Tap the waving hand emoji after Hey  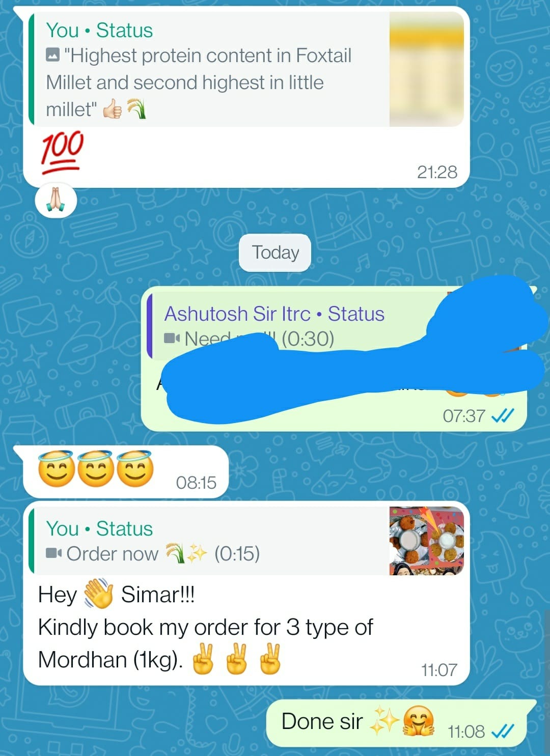98,594
